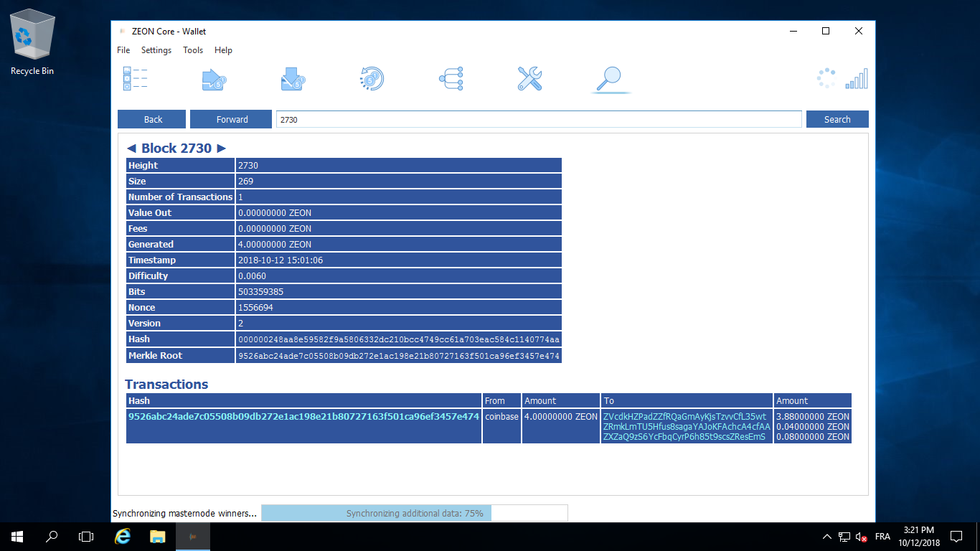980x551 pixels.
Task: Go to previous block with left arrow
Action: tap(131, 149)
